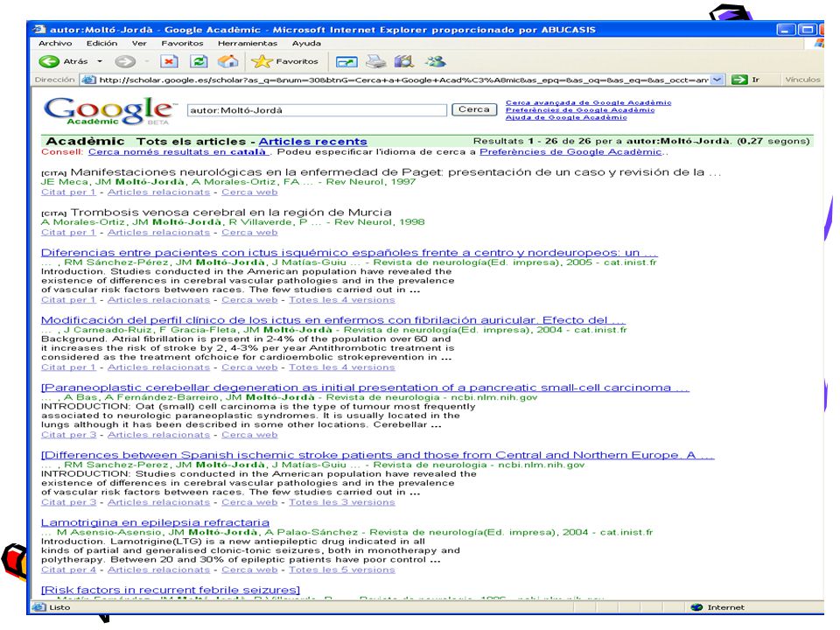Click the Vínculos links toolbar label
The image size is (840, 630).
coord(802,80)
